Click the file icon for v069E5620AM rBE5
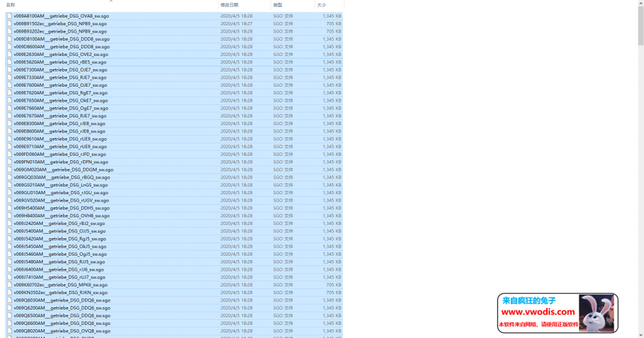Viewport: 644px width, 338px height. coord(9,62)
